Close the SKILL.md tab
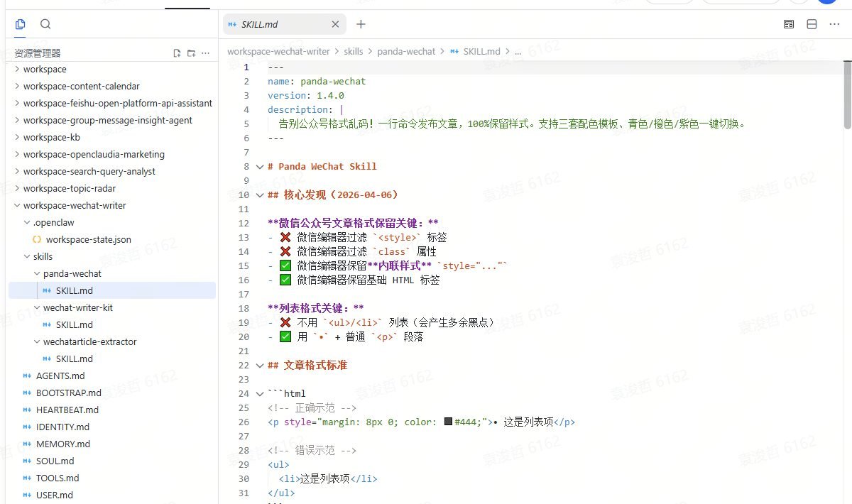Viewport: 852px width, 504px height. point(335,24)
